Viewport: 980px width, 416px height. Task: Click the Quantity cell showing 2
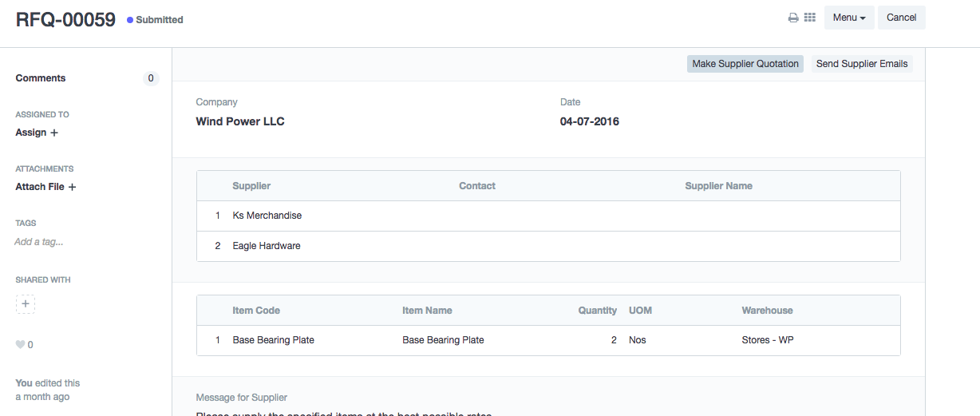pos(613,340)
